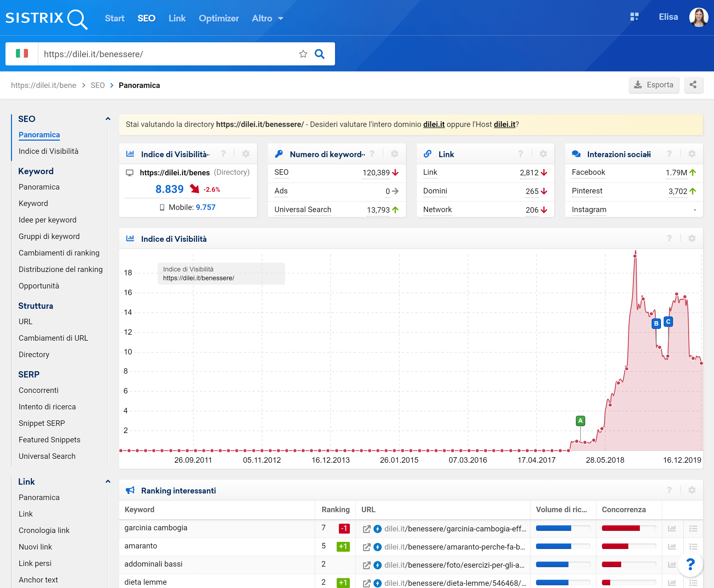Open settings gear of Link widget
This screenshot has width=714, height=588.
[543, 154]
